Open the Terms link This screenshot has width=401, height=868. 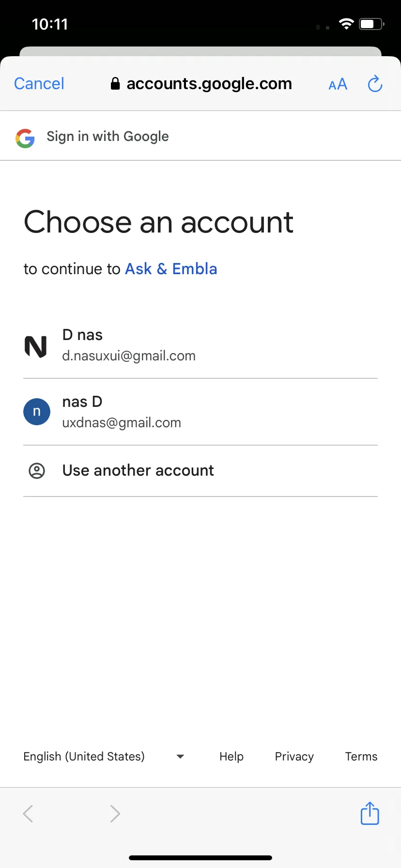point(361,757)
